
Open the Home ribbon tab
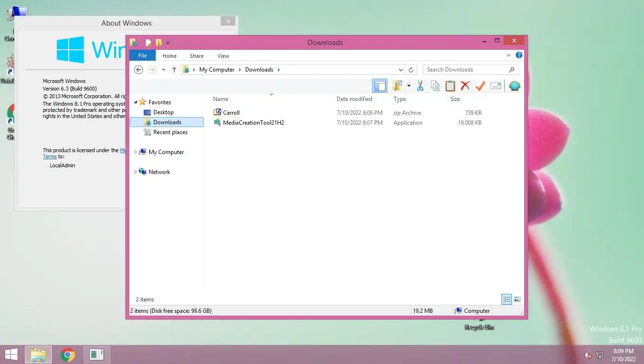click(x=170, y=56)
